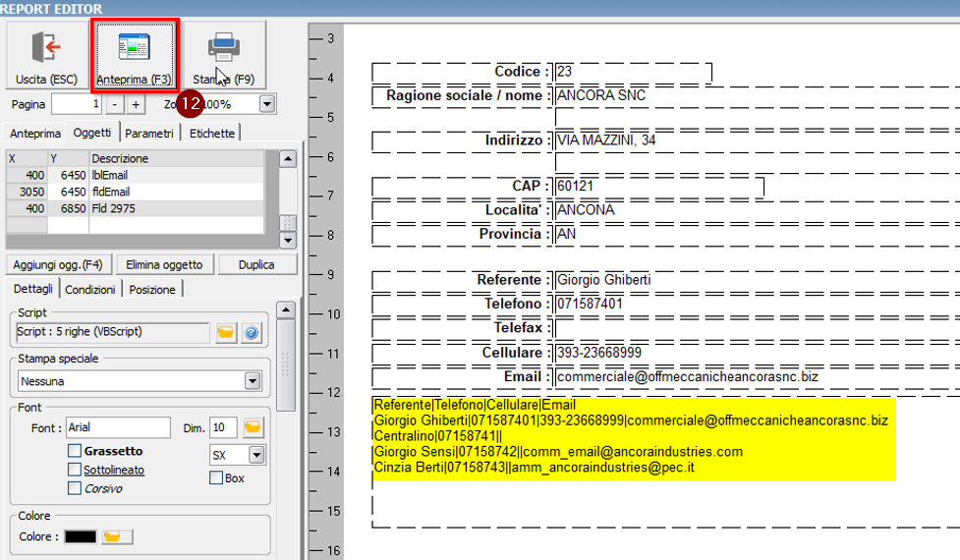Image resolution: width=960 pixels, height=560 pixels.
Task: Increase page number with plus button
Action: click(136, 104)
